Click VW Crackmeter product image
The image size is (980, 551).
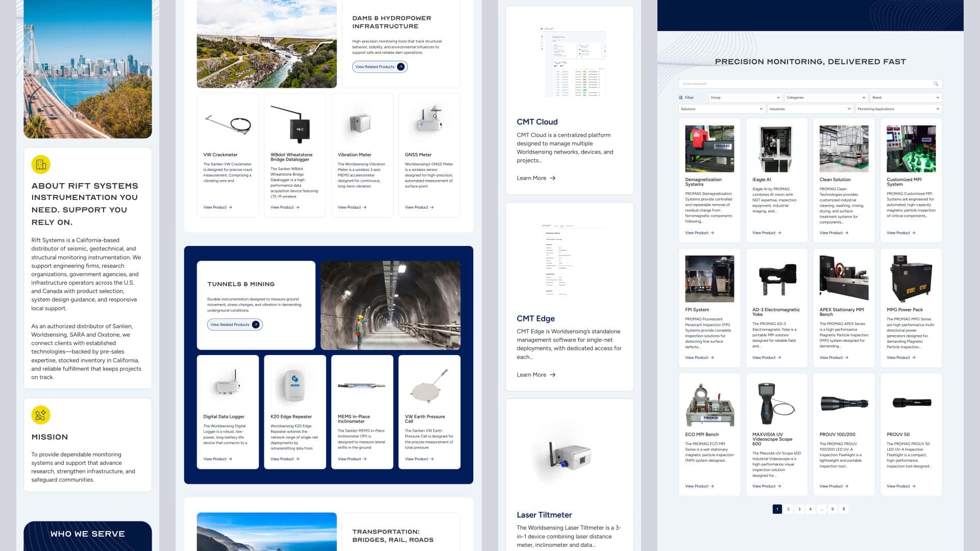[228, 123]
